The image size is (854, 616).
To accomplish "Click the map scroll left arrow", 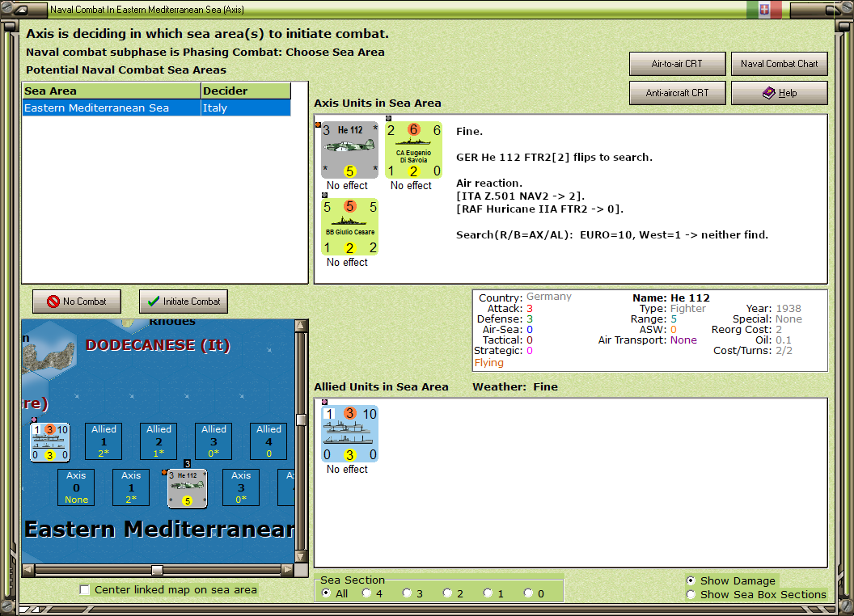I will tap(27, 570).
